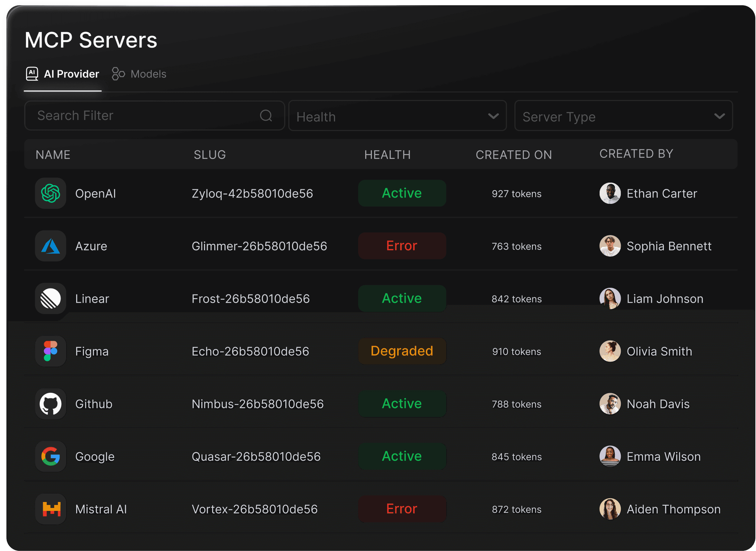Click the Figma logo icon
756x551 pixels.
51,351
